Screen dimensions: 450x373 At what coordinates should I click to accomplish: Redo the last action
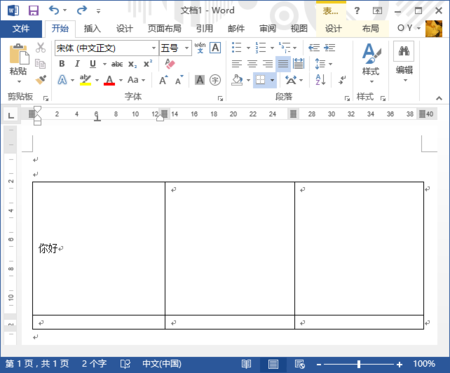pyautogui.click(x=82, y=10)
